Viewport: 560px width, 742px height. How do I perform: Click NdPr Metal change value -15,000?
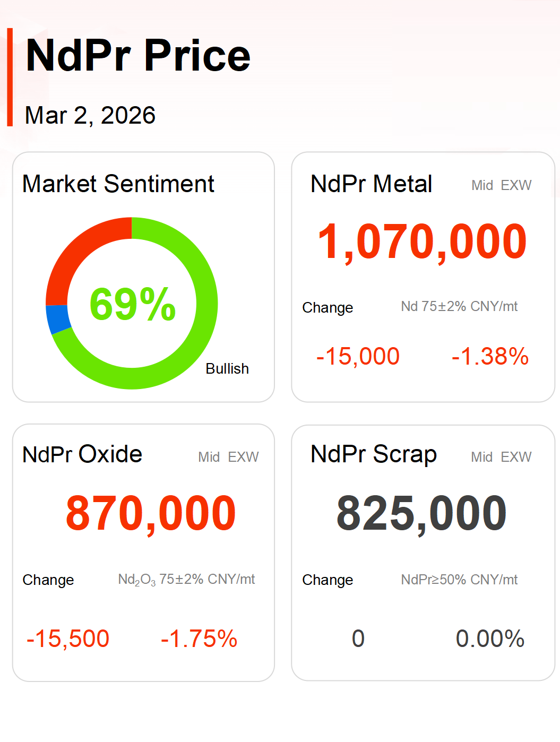pyautogui.click(x=358, y=356)
